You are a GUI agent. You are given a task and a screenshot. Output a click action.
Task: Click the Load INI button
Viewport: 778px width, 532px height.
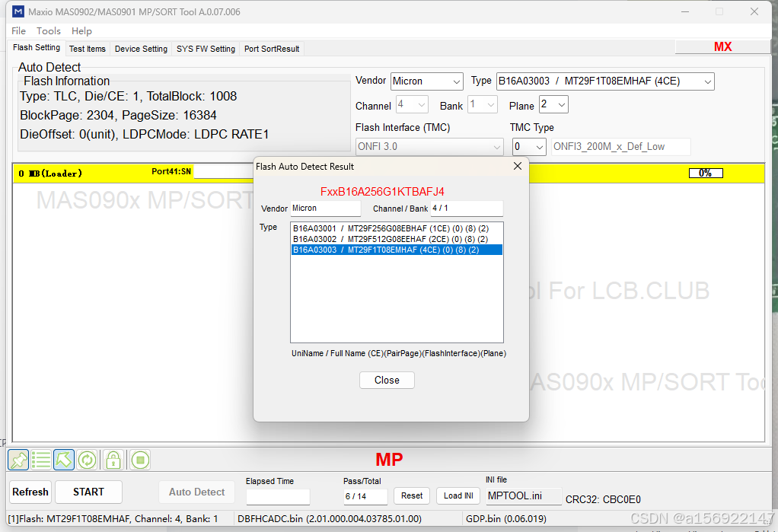[458, 495]
